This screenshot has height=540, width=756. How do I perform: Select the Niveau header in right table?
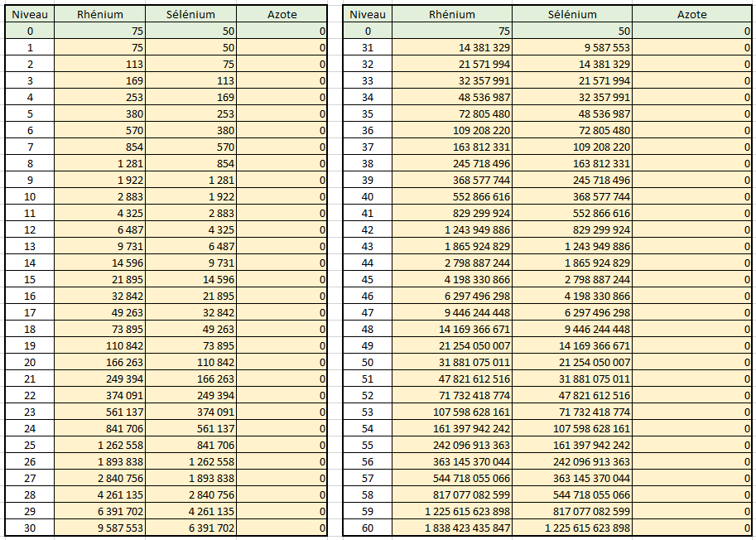[368, 14]
